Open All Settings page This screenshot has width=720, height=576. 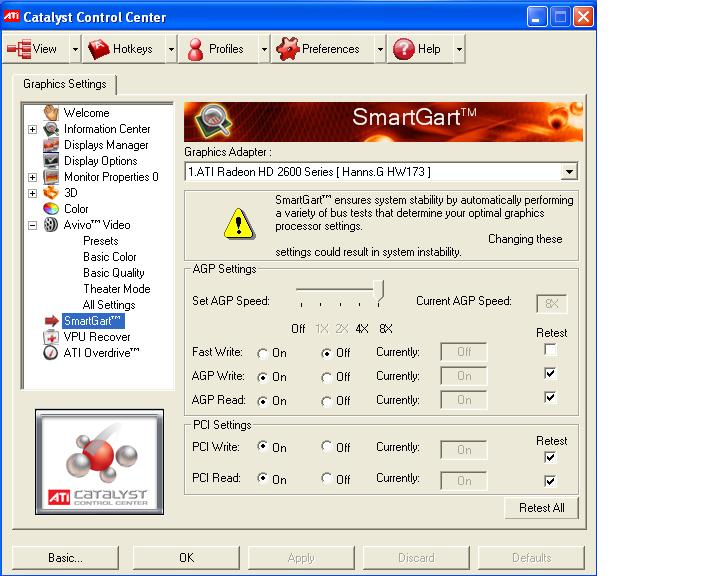click(x=109, y=305)
